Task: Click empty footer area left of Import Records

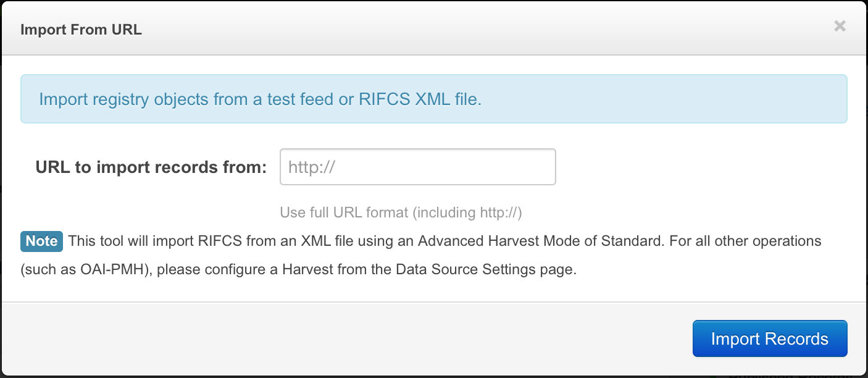Action: point(346,338)
